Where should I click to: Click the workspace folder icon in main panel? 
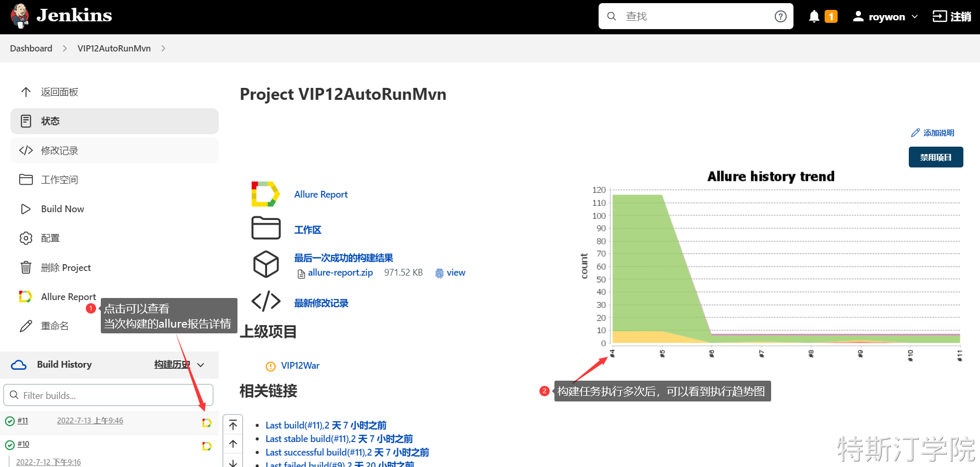pos(266,228)
